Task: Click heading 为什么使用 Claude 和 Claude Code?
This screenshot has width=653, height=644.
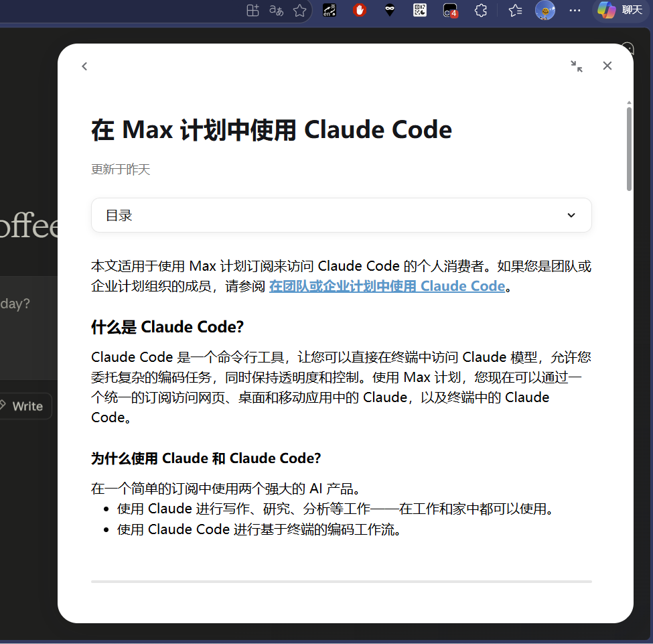Action: pyautogui.click(x=206, y=458)
